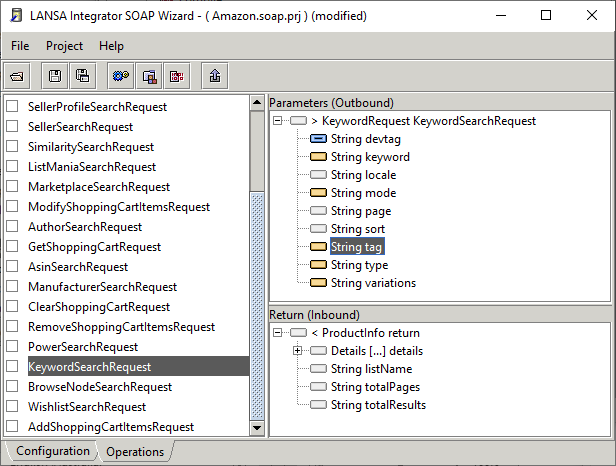The height and width of the screenshot is (466, 616).
Task: Click the orange icon beside String type
Action: pyautogui.click(x=318, y=265)
